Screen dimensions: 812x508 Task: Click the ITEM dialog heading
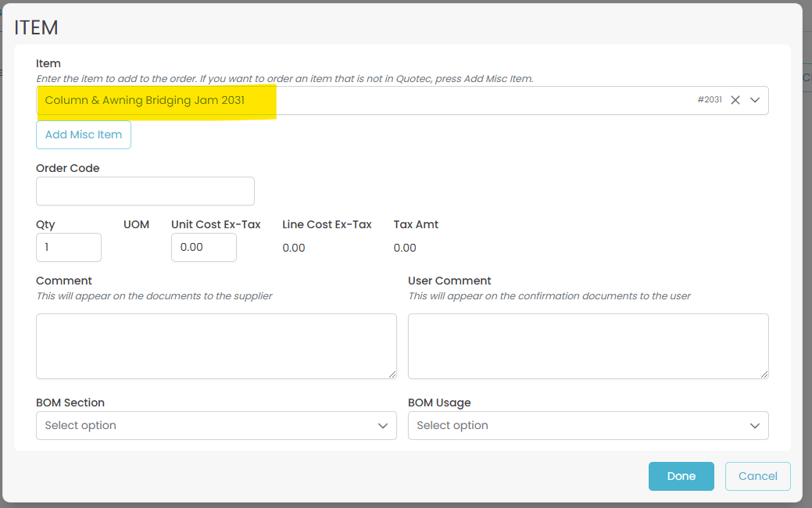pos(37,27)
